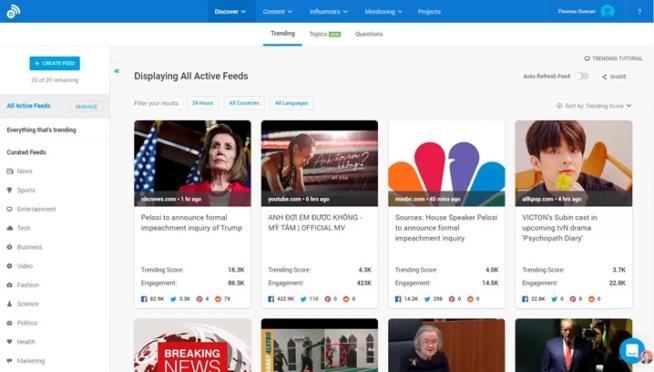Click the Share button
654x372 pixels.
pos(614,77)
